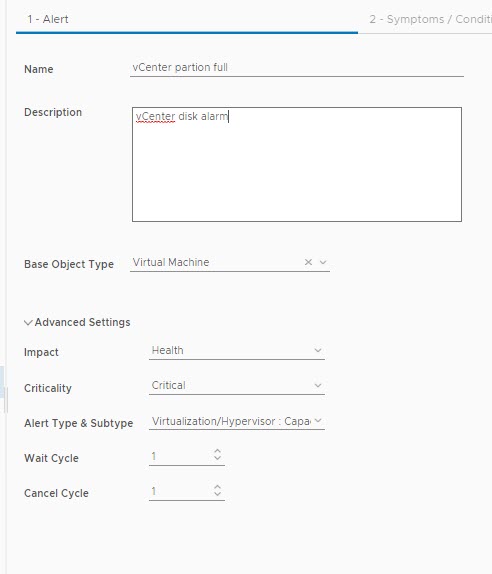
Task: Increase the Wait Cycle value
Action: tap(217, 451)
